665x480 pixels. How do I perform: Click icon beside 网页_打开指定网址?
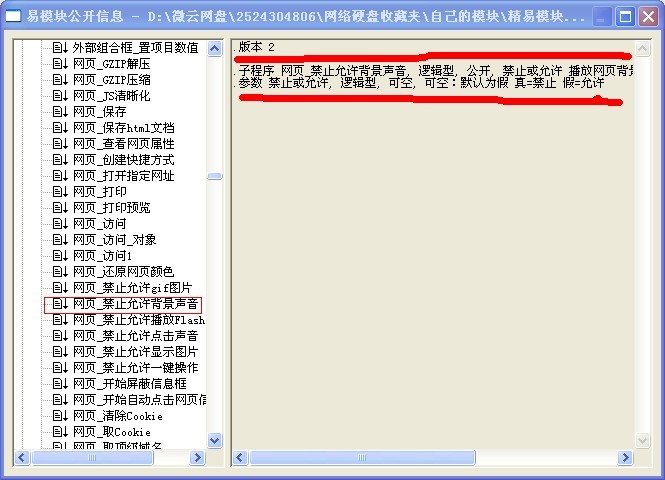click(x=60, y=176)
